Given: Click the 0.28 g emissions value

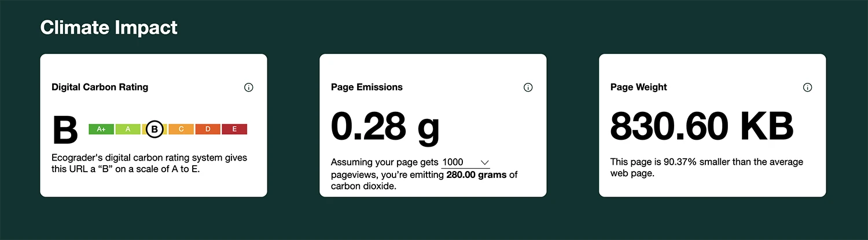Looking at the screenshot, I should 385,126.
